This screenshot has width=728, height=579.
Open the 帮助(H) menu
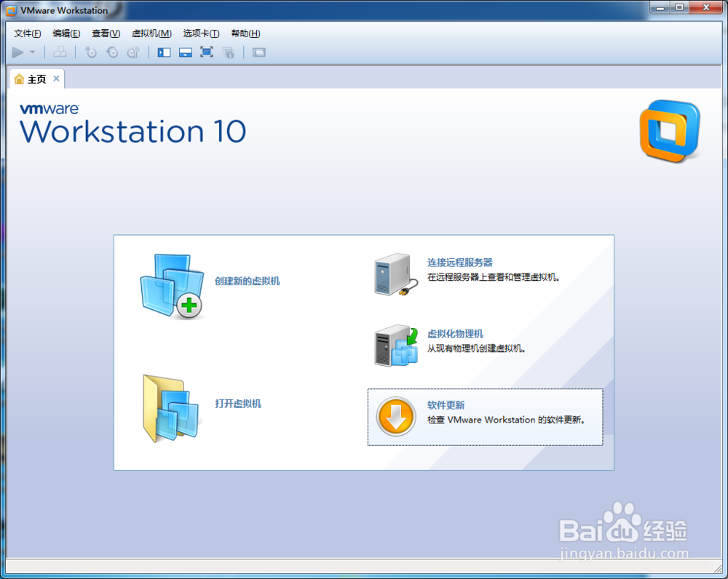point(245,33)
